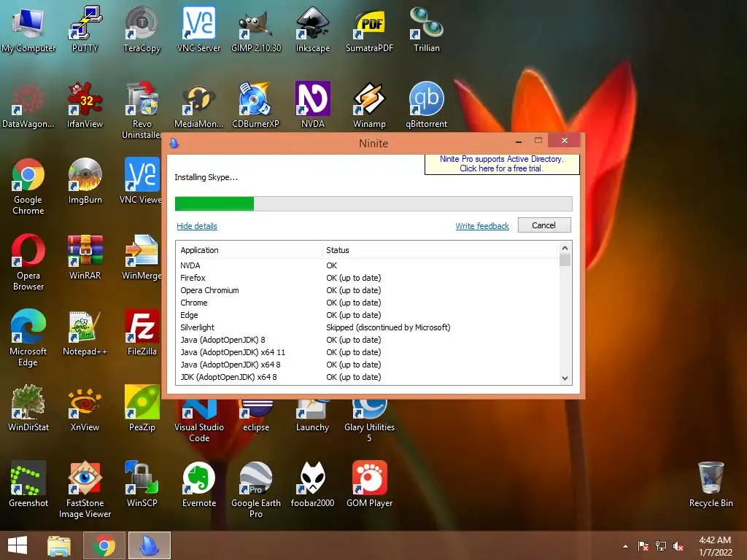This screenshot has height=560, width=747.
Task: Open FileZilla desktop shortcut
Action: [x=142, y=332]
